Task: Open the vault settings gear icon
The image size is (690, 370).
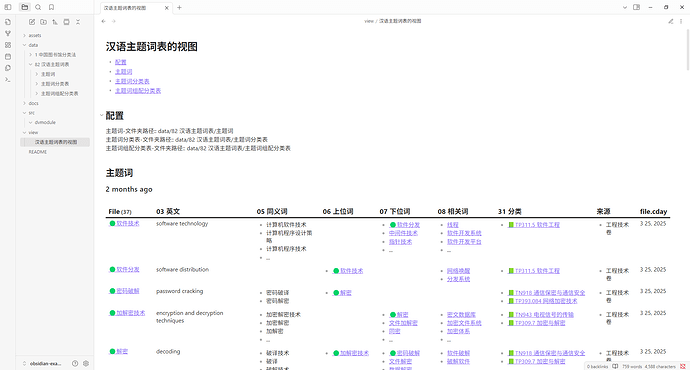Action: 86,363
